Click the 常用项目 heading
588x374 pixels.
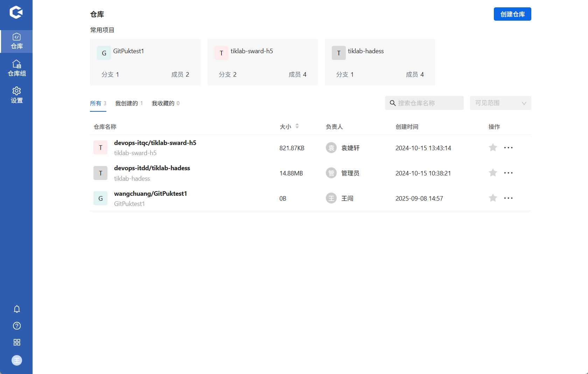pyautogui.click(x=102, y=30)
